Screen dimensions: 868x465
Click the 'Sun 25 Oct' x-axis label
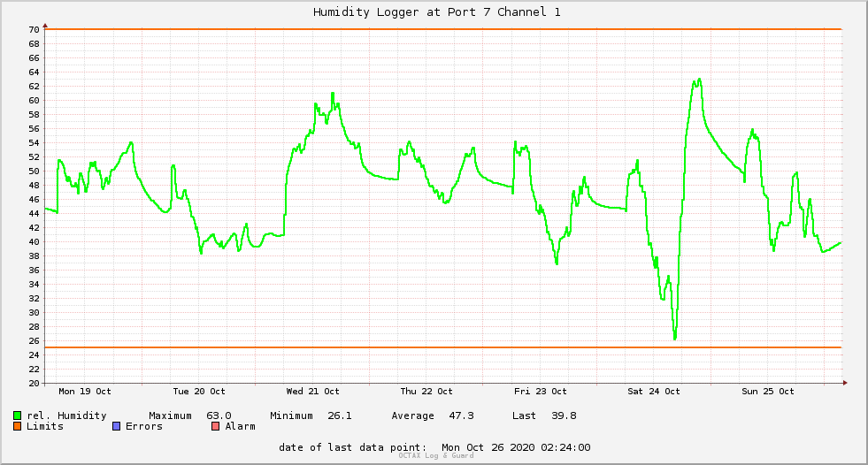point(768,391)
